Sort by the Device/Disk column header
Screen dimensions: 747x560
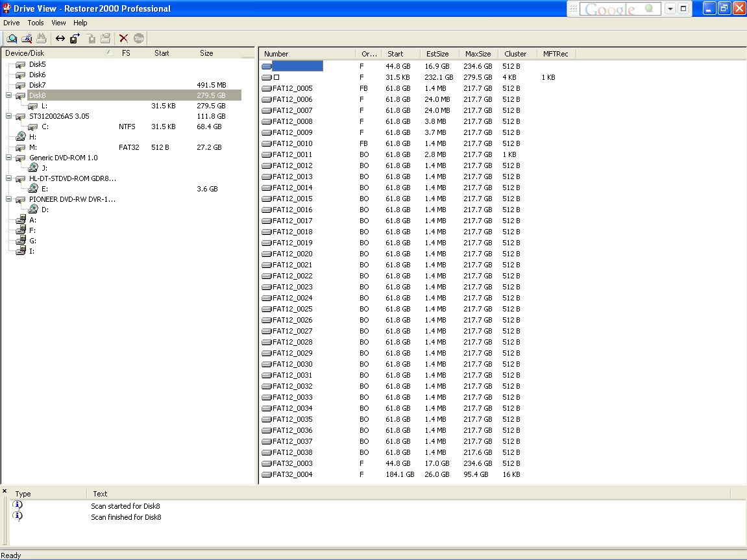58,53
